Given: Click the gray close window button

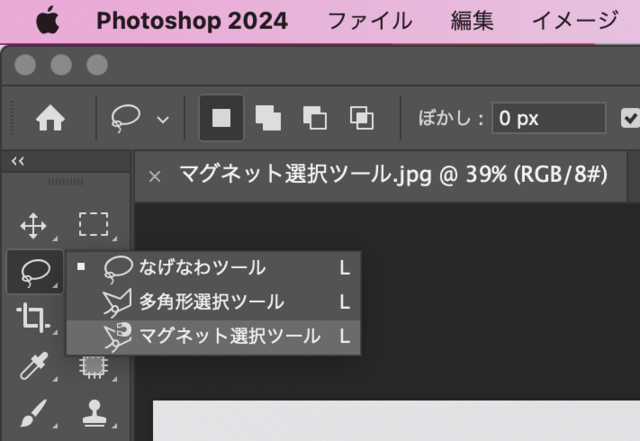Looking at the screenshot, I should coord(25,65).
